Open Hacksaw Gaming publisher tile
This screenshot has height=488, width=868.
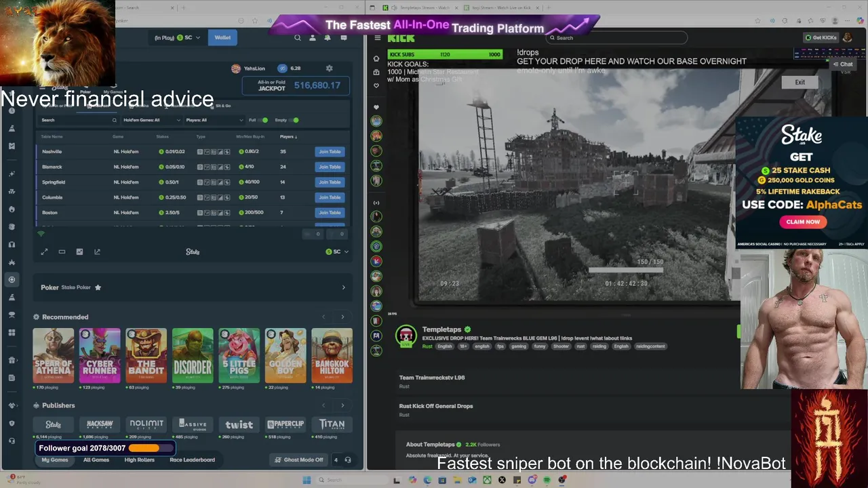pyautogui.click(x=100, y=424)
